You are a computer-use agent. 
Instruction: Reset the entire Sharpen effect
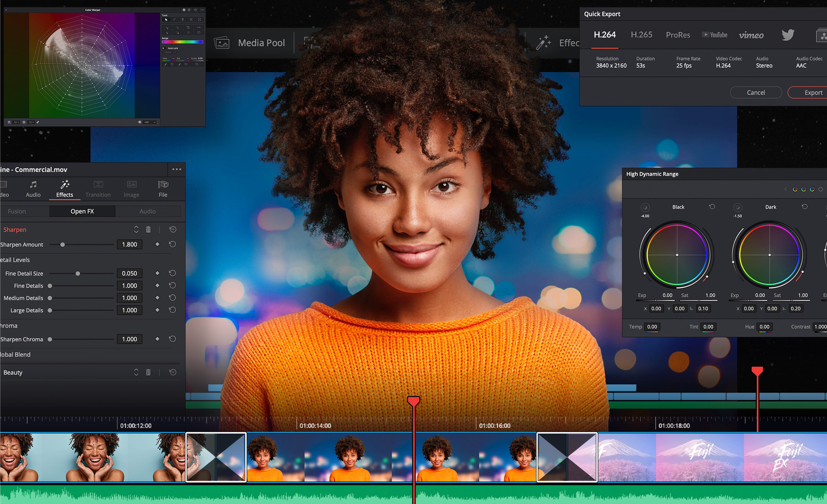pyautogui.click(x=173, y=230)
